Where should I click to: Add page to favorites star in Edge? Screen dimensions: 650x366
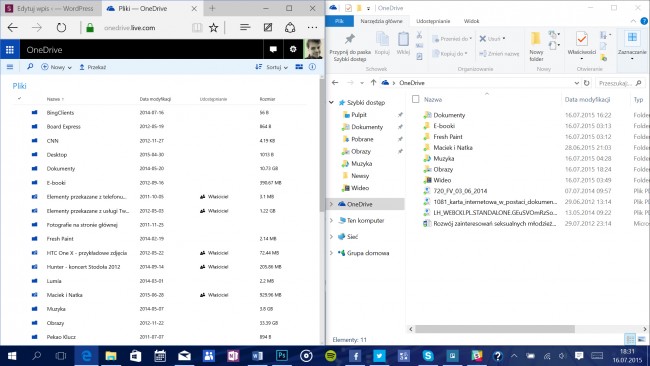pyautogui.click(x=213, y=28)
